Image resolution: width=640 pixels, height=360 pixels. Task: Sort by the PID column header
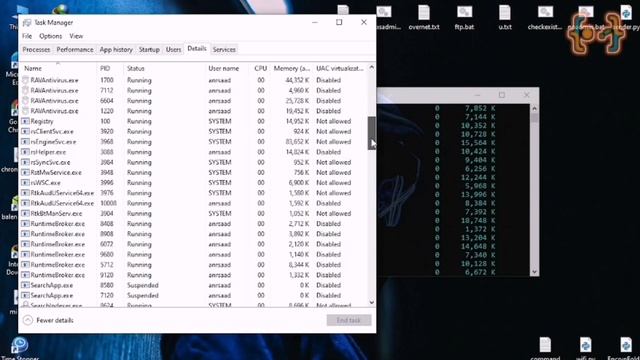(105, 68)
